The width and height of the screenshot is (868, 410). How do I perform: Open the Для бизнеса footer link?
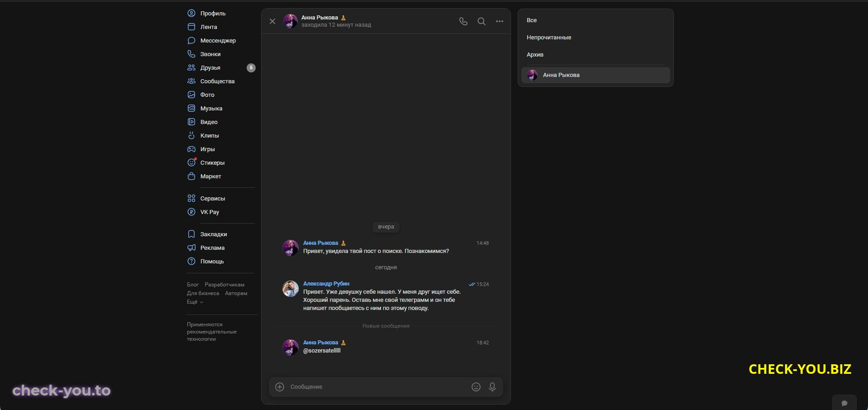click(203, 293)
